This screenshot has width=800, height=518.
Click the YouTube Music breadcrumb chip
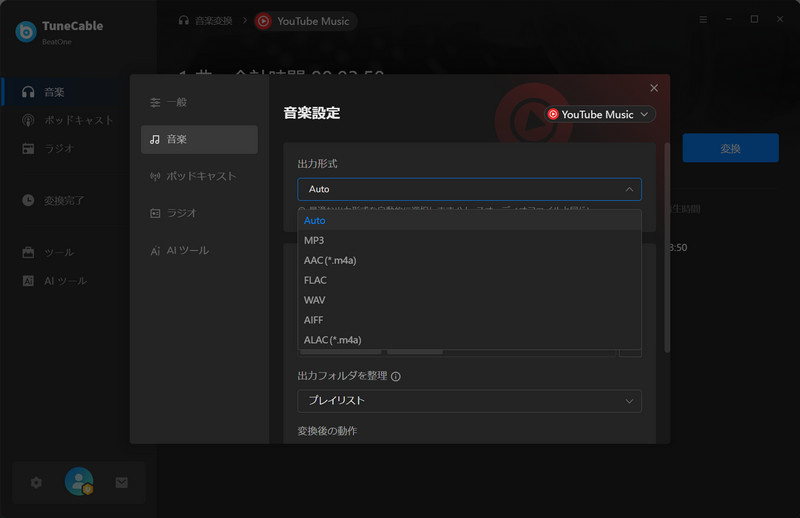pos(305,21)
